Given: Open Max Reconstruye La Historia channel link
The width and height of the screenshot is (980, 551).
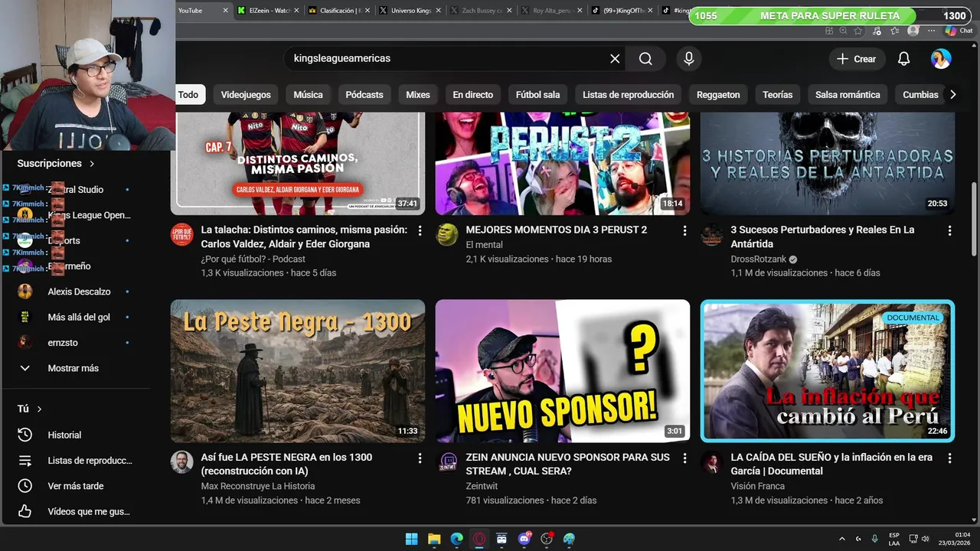Looking at the screenshot, I should pyautogui.click(x=258, y=486).
